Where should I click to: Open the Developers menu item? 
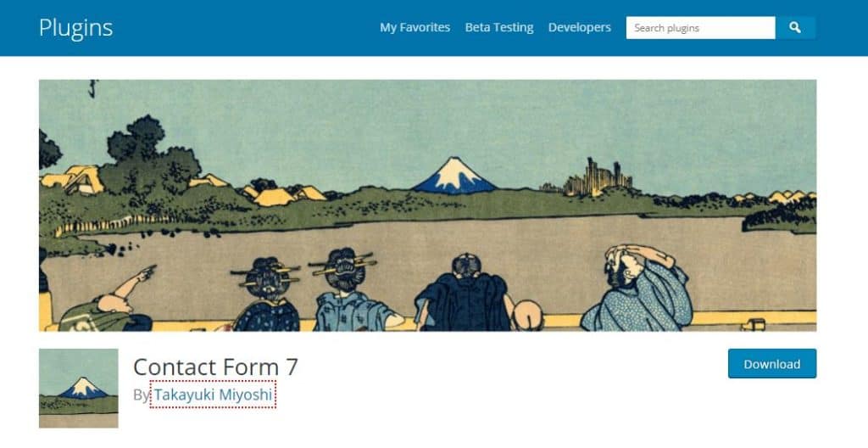580,28
